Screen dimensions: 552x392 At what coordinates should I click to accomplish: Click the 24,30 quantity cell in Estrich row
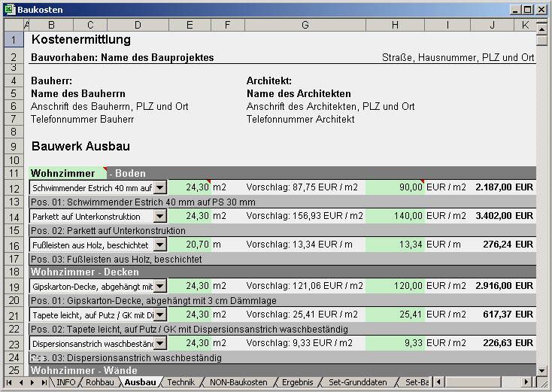point(190,187)
